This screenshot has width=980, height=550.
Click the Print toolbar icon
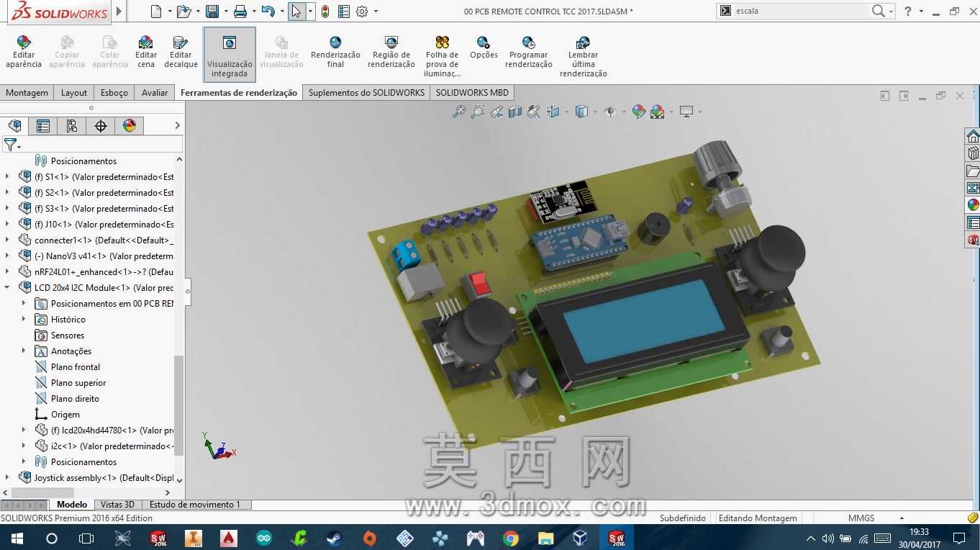click(240, 11)
